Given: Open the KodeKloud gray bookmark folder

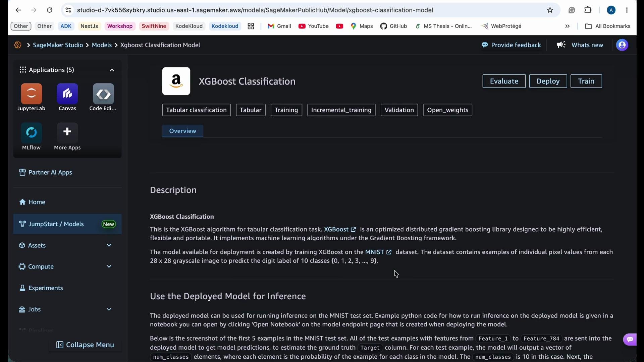Looking at the screenshot, I should pyautogui.click(x=189, y=26).
